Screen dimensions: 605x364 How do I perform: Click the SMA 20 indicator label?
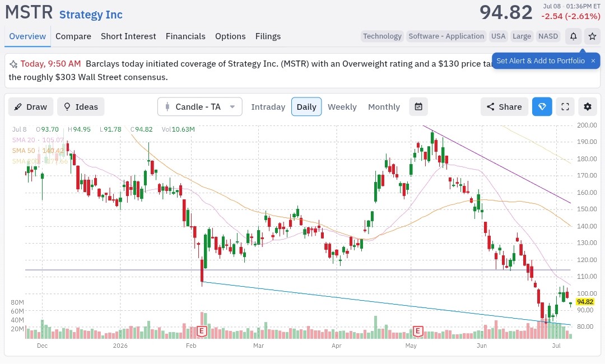coord(38,140)
